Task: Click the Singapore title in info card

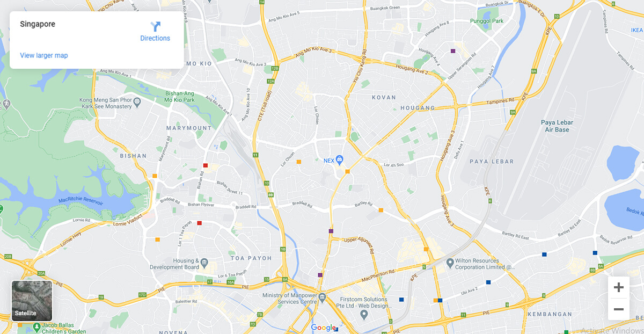Action: click(38, 24)
